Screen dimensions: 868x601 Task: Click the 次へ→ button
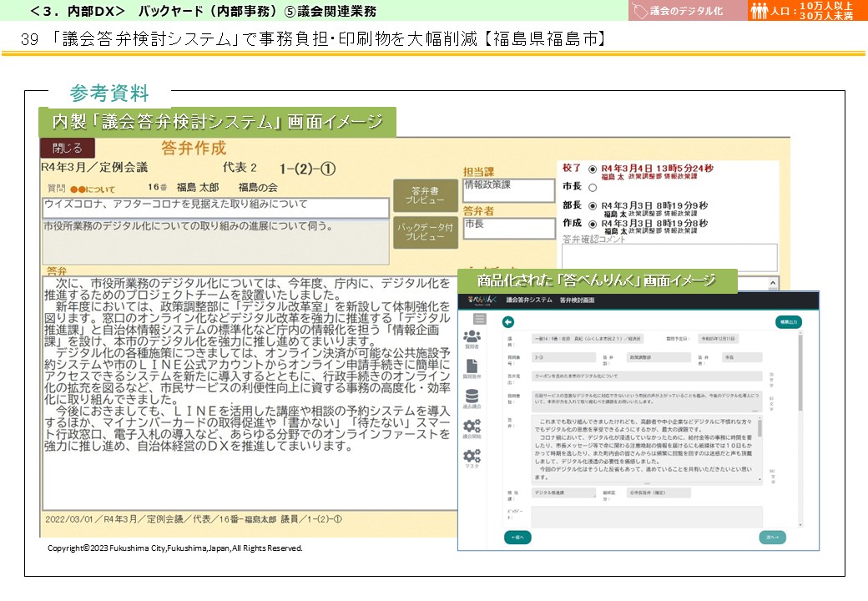tap(772, 538)
